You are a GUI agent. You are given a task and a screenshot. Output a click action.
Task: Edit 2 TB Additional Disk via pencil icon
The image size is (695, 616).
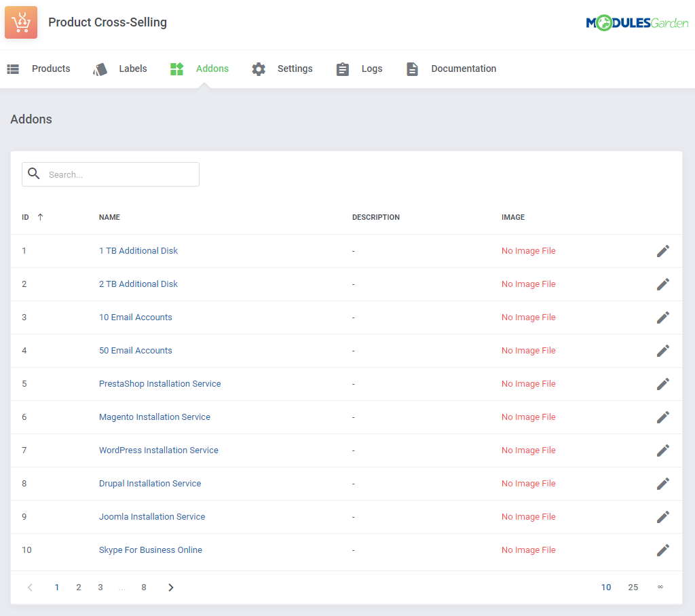coord(662,284)
